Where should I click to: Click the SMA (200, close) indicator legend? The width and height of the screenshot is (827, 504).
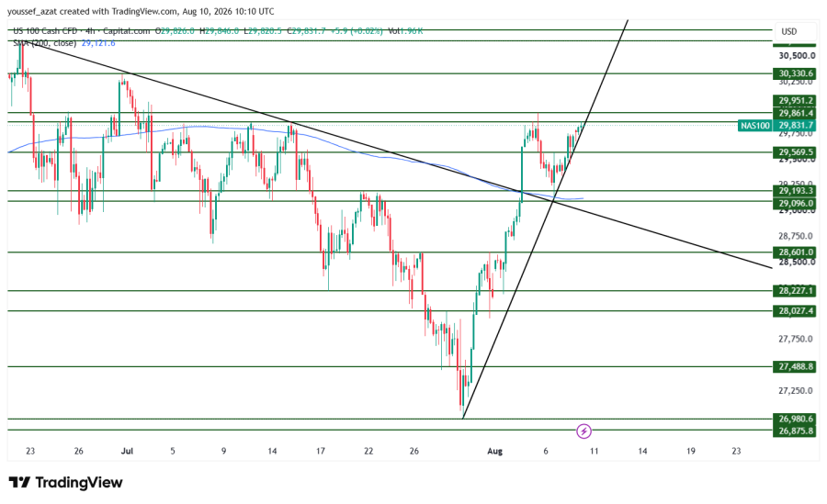pyautogui.click(x=45, y=43)
